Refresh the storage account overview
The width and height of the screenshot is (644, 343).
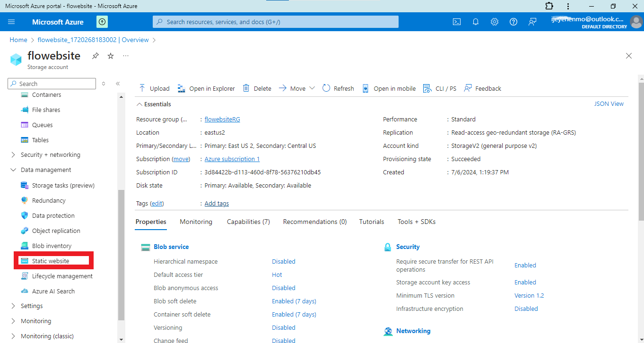click(x=338, y=88)
